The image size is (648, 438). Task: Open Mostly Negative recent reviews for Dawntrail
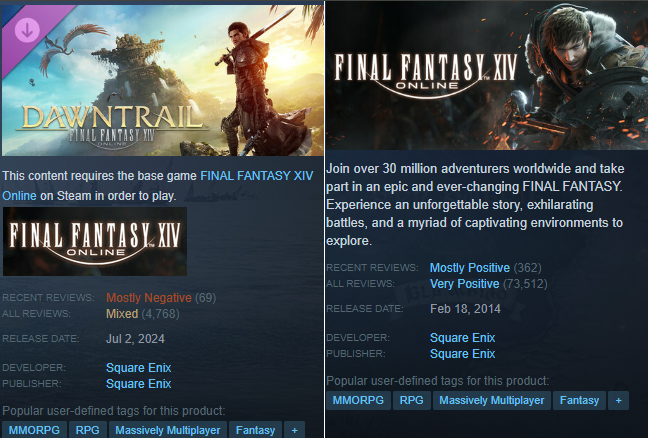[149, 298]
